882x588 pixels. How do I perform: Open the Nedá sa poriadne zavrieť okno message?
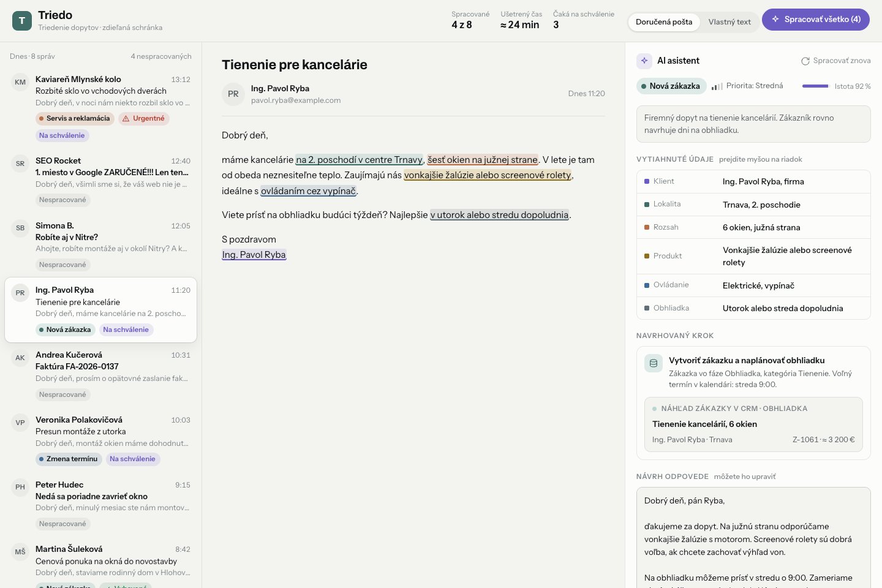(x=101, y=504)
